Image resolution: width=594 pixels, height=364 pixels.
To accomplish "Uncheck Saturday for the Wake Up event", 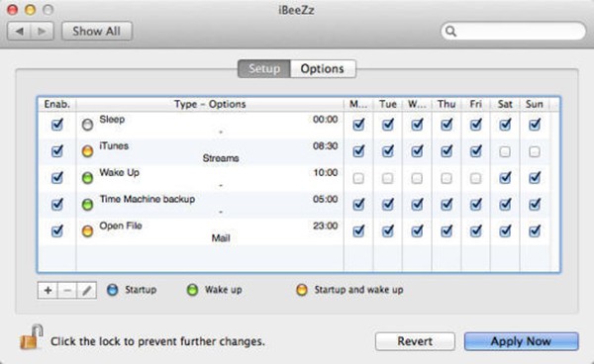I will click(505, 178).
